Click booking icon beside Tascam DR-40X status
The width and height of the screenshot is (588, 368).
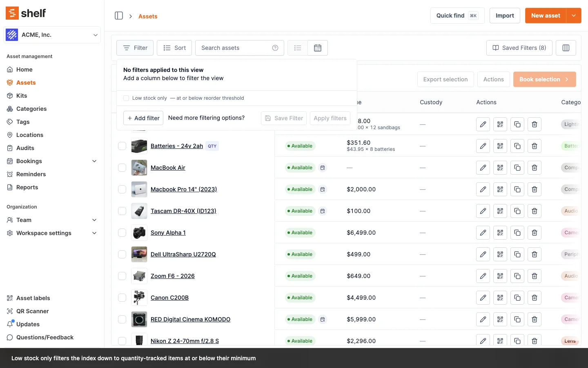click(323, 211)
